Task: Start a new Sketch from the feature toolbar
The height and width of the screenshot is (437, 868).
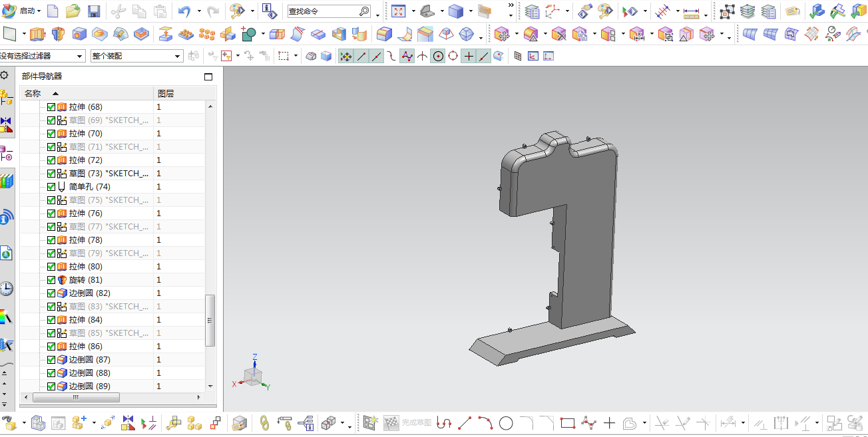Action: click(10, 34)
